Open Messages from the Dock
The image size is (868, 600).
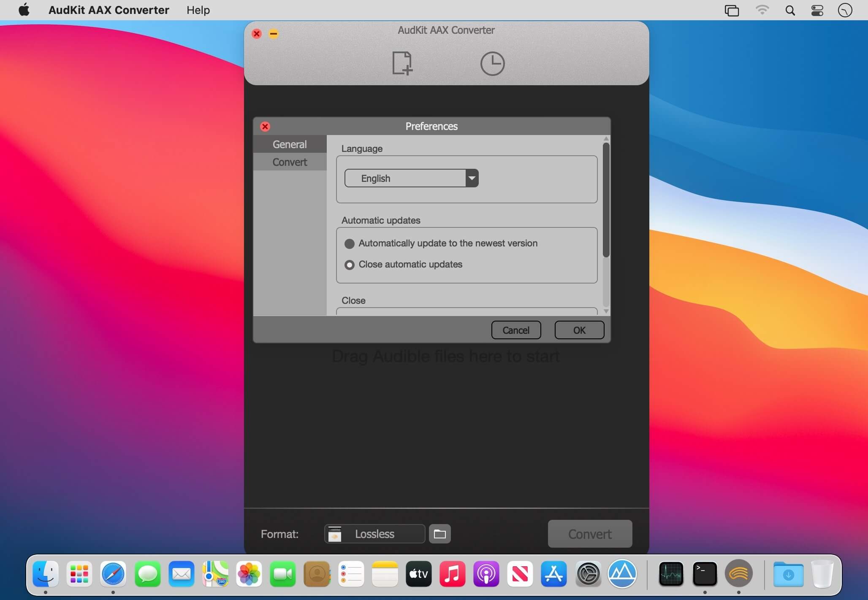point(147,573)
